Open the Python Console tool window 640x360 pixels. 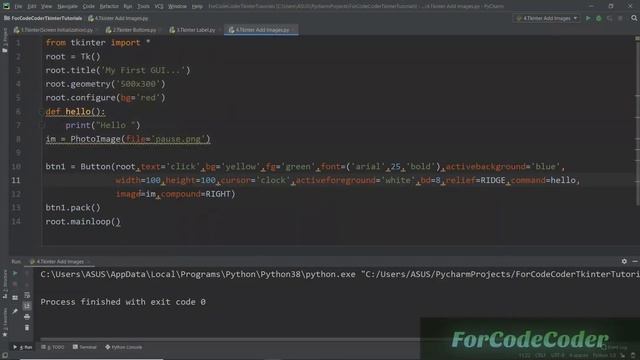tap(124, 347)
